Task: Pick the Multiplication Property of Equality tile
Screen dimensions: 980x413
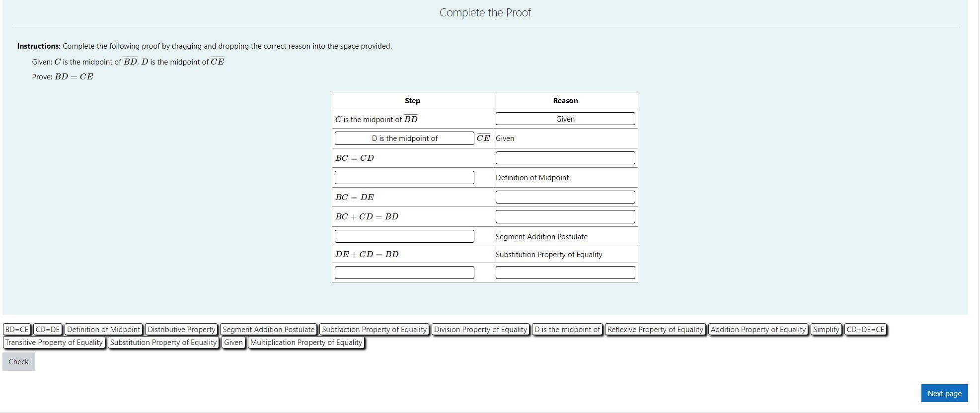Action: pyautogui.click(x=306, y=343)
